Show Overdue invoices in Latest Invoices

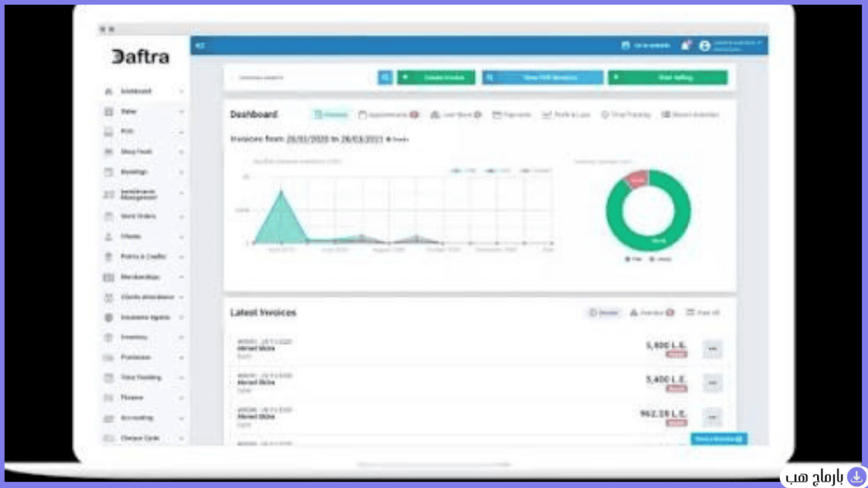652,313
